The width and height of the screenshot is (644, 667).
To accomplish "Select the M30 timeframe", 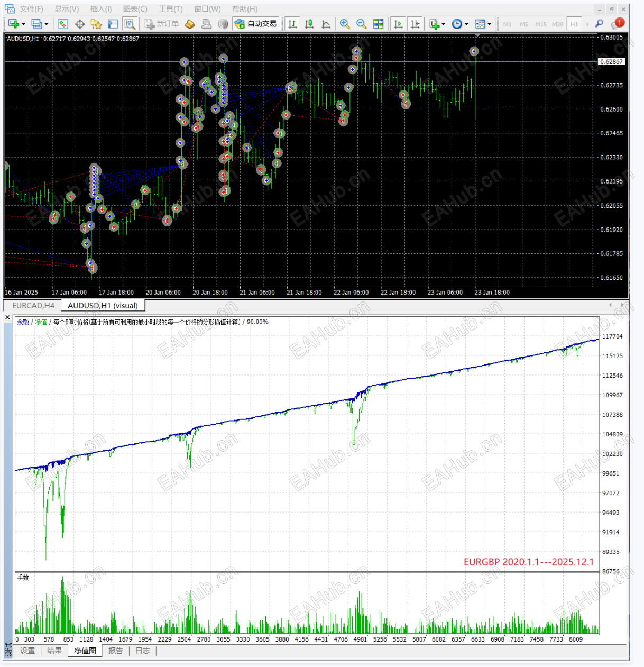I will [x=557, y=24].
